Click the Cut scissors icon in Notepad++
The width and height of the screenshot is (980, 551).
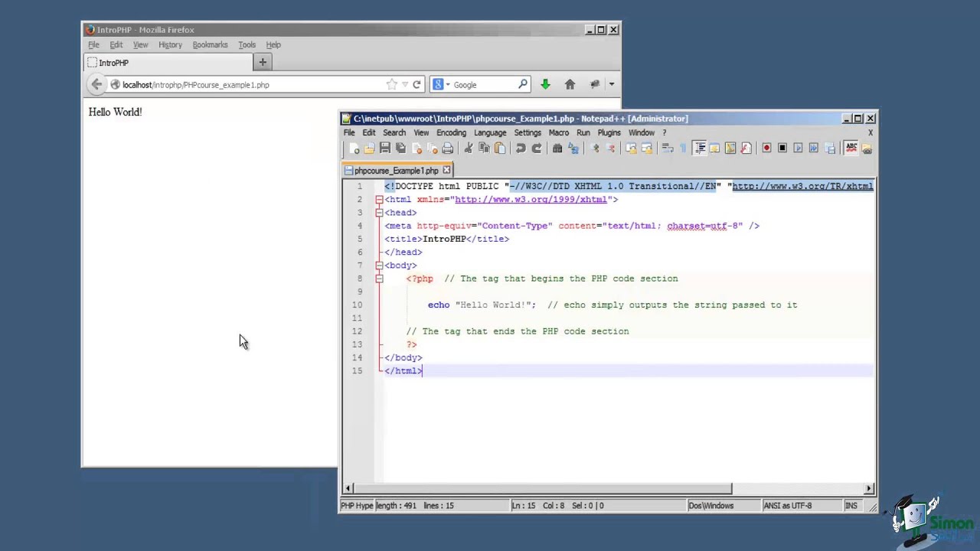[468, 148]
